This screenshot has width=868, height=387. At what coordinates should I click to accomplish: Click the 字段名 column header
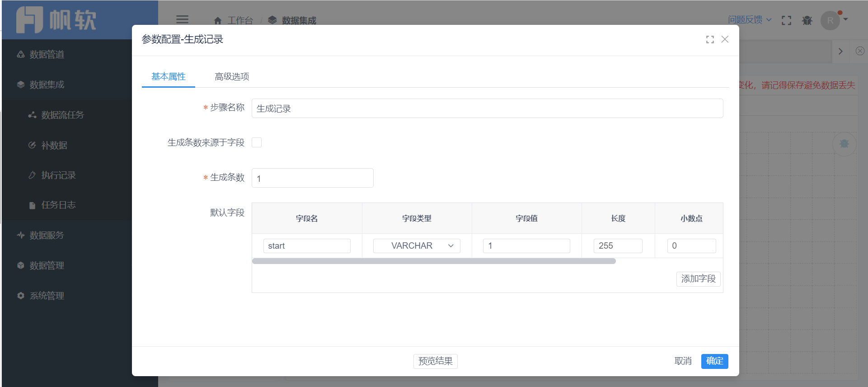[x=307, y=218]
